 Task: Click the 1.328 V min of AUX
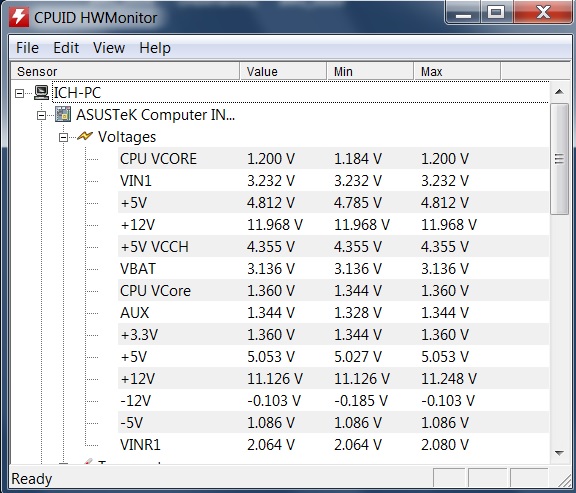(x=358, y=313)
